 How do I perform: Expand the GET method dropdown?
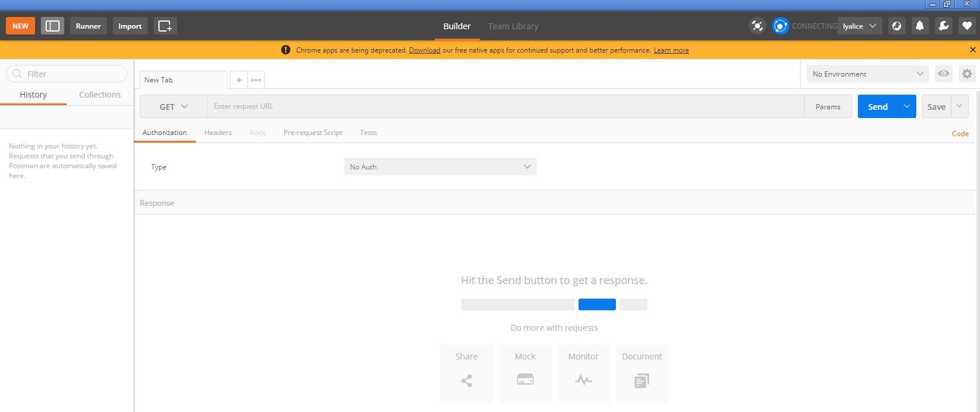coord(174,106)
